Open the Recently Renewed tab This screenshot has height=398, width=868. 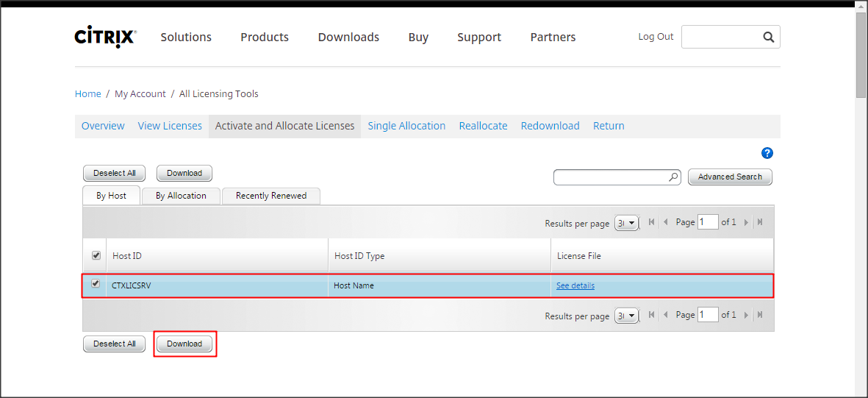coord(270,196)
